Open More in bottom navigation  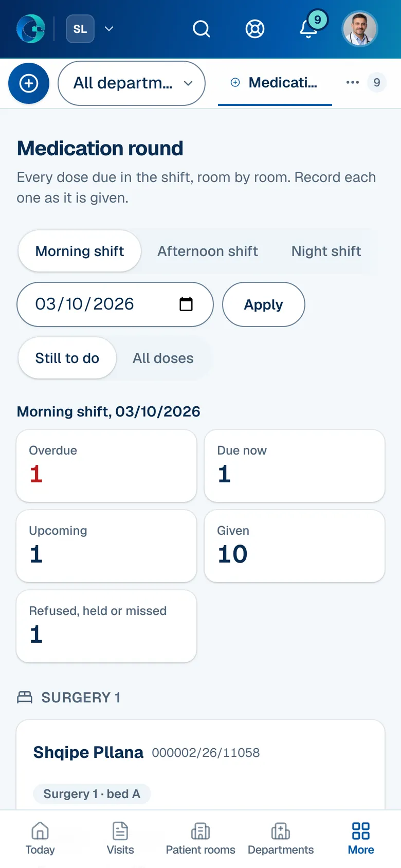(x=361, y=839)
